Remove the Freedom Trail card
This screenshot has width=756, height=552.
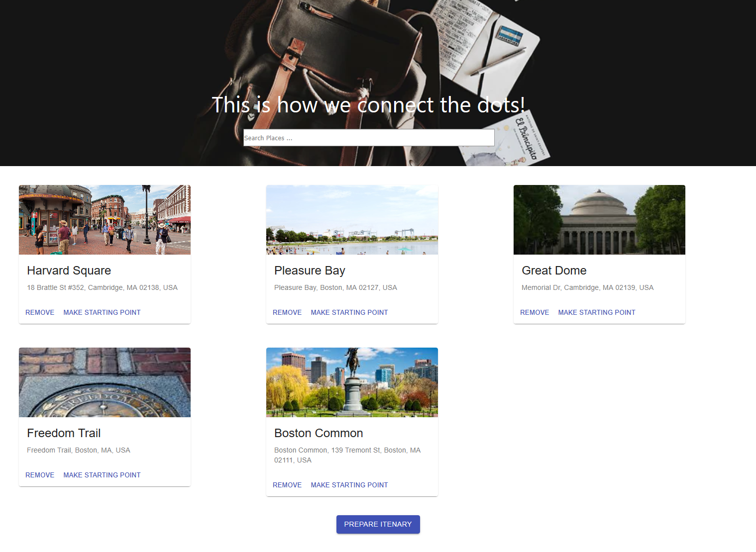click(40, 475)
